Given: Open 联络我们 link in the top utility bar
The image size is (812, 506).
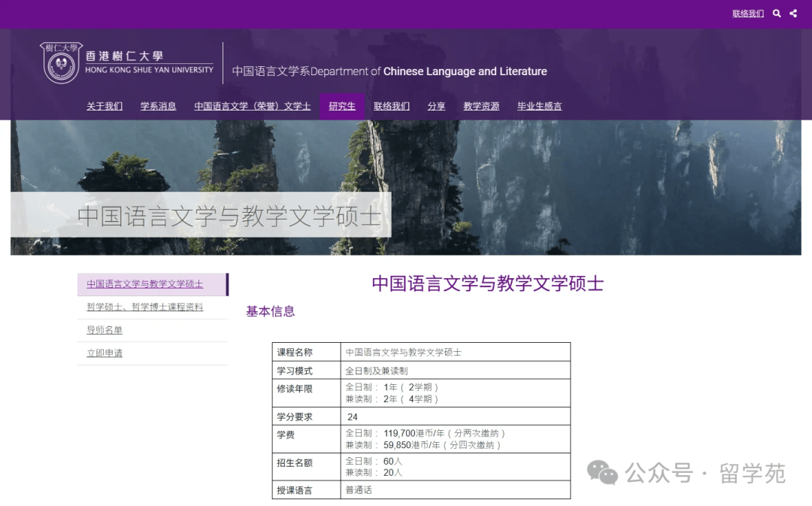Looking at the screenshot, I should coord(748,14).
